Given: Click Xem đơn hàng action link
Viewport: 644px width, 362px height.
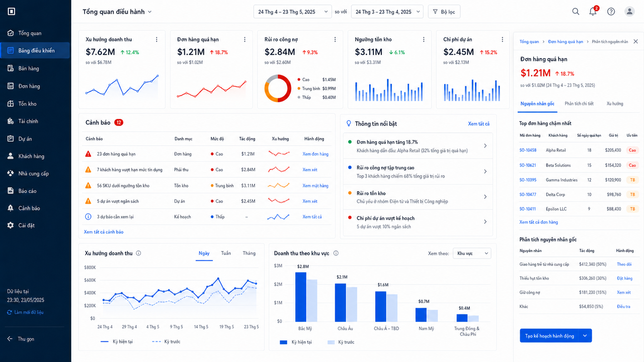Looking at the screenshot, I should coord(315,154).
